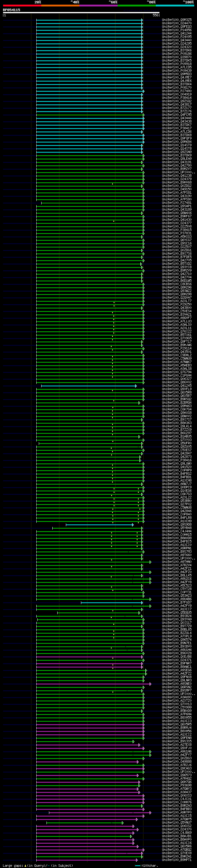Open hit UniRef100_Q42780
The width and height of the screenshot is (197, 868).
tap(177, 165)
